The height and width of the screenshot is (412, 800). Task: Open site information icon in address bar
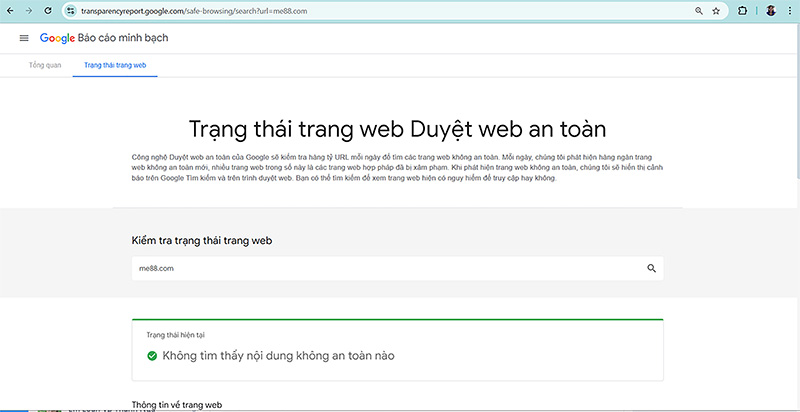(71, 10)
